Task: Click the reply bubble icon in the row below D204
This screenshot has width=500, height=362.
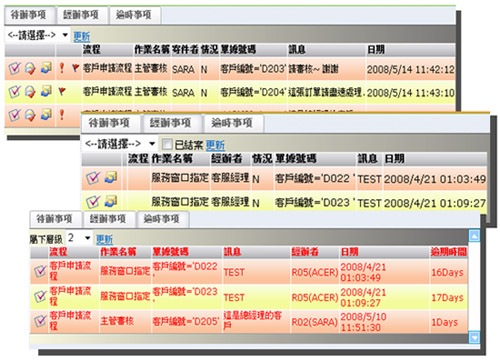Action: [x=30, y=115]
